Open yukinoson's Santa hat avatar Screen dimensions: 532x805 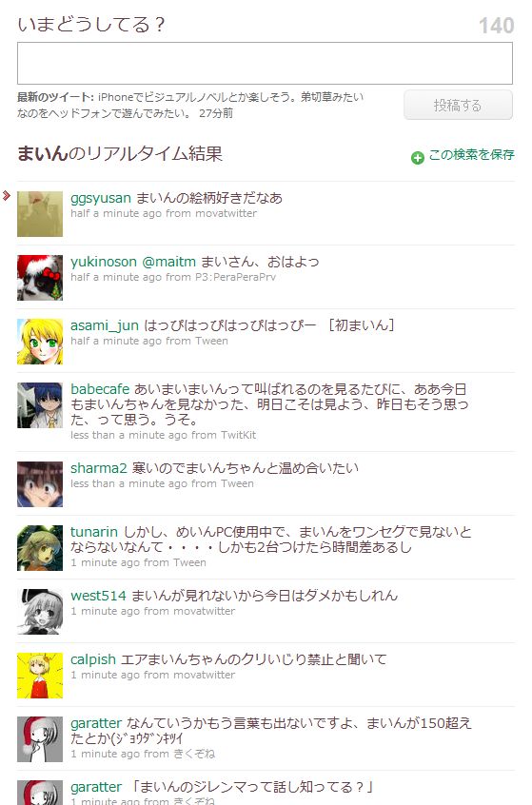(40, 278)
